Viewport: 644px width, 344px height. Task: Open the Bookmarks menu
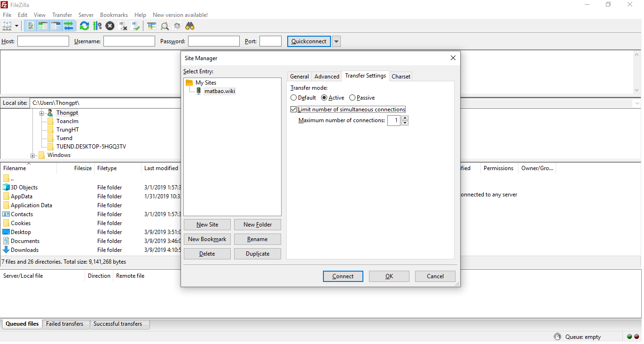114,15
